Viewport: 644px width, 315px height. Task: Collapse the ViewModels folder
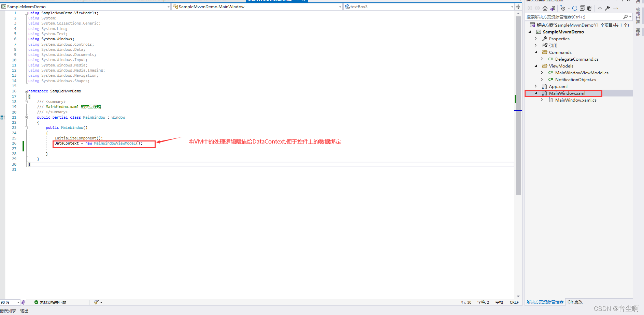tap(536, 66)
